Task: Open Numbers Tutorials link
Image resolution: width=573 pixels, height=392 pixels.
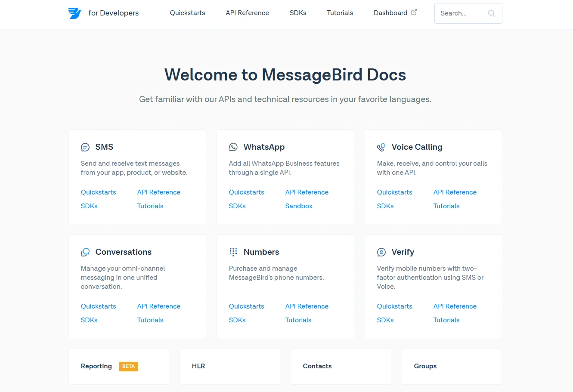Action: tap(298, 320)
